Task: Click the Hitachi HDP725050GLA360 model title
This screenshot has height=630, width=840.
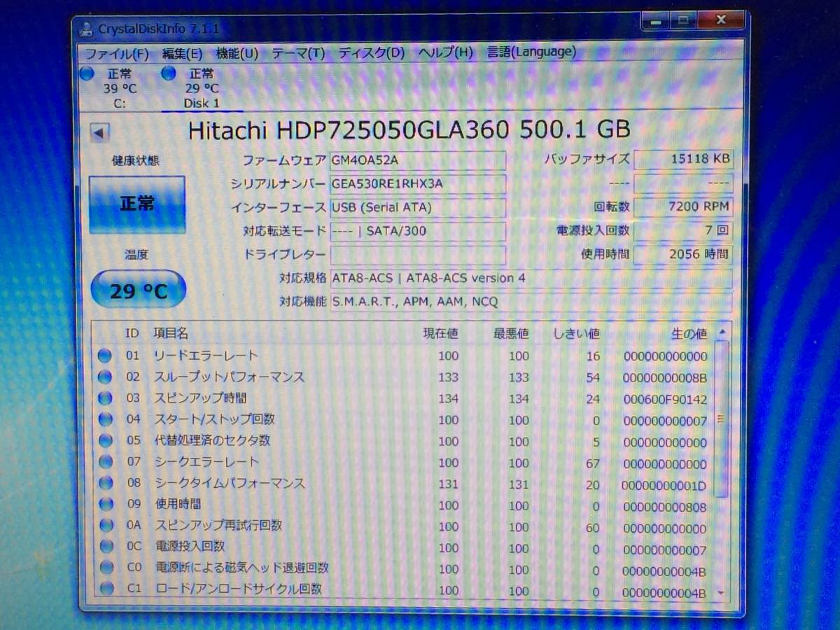Action: coord(409,129)
